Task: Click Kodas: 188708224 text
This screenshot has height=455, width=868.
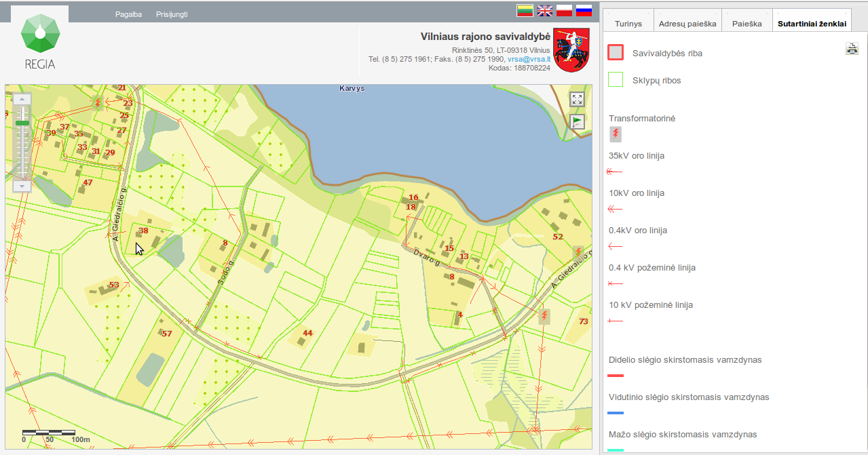Action: (x=519, y=68)
